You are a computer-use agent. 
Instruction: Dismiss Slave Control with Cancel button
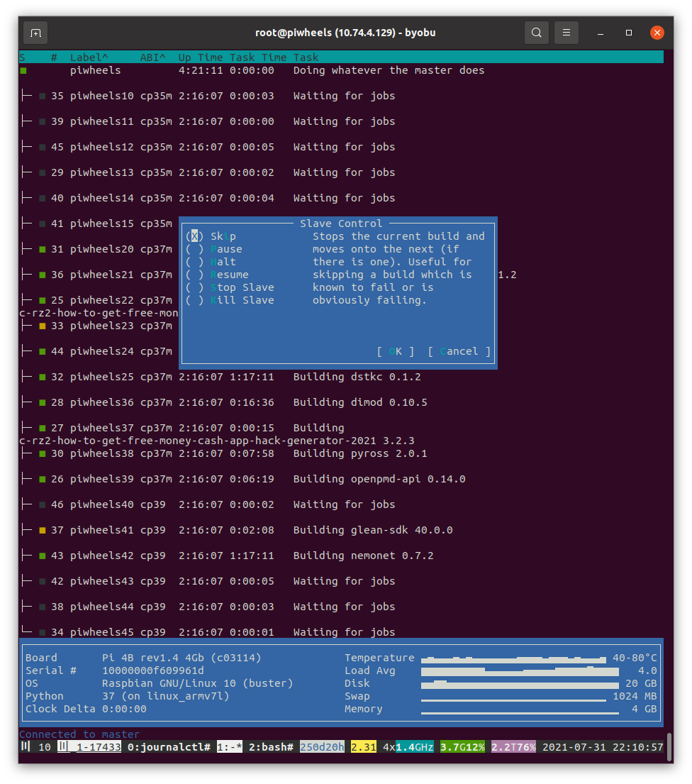[459, 351]
